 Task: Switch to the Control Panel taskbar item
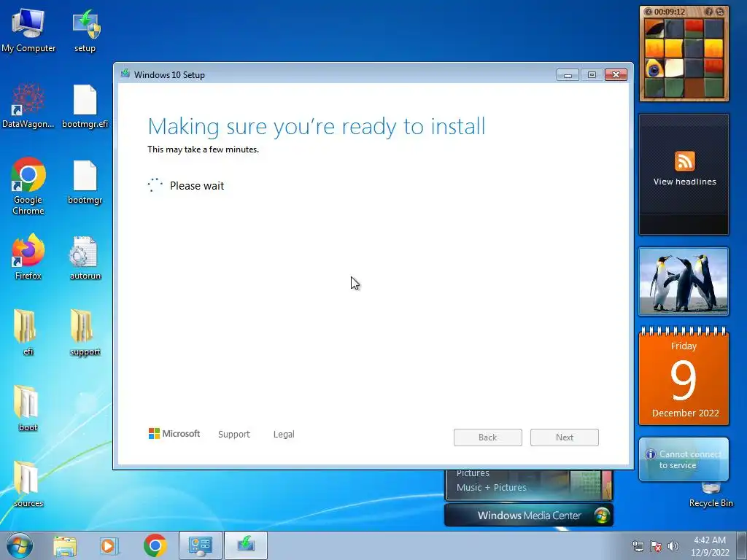pyautogui.click(x=201, y=545)
